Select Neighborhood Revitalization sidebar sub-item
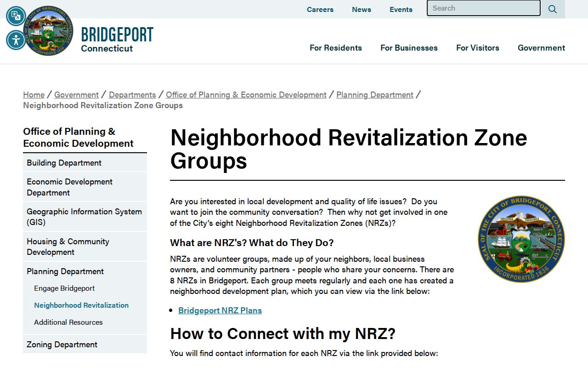Image resolution: width=588 pixels, height=368 pixels. [81, 305]
